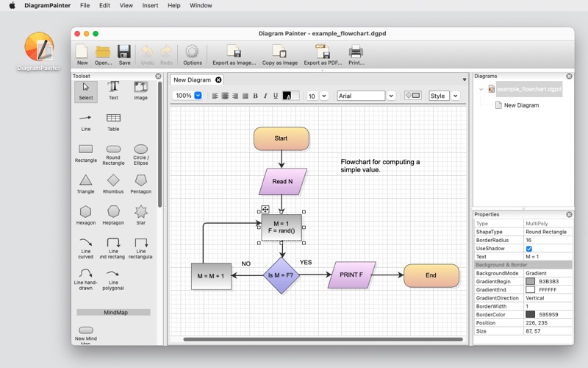Select the Line tool
Viewport: 588px width, 368px height.
(x=86, y=122)
